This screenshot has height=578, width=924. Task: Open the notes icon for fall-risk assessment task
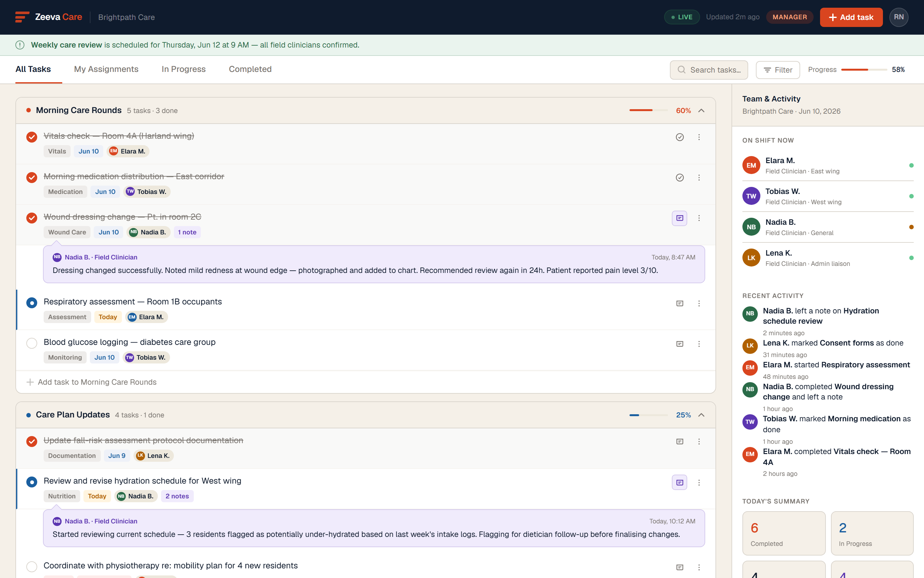(x=680, y=442)
